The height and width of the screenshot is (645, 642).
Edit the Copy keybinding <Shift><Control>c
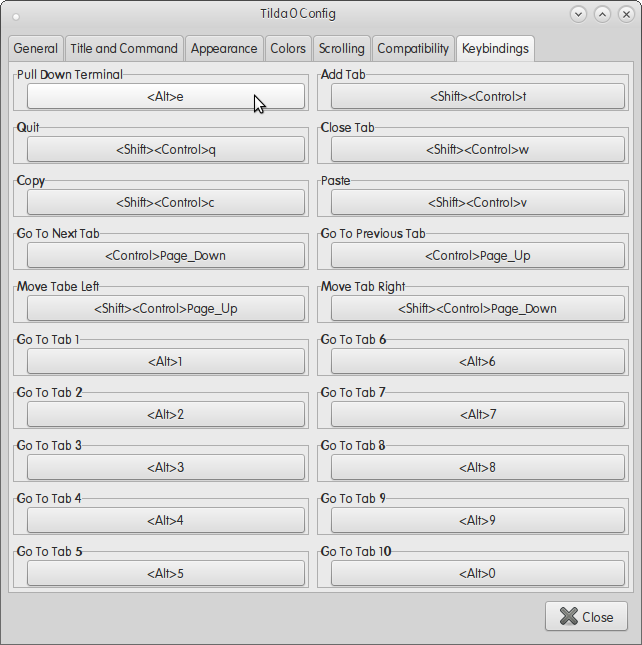coord(166,202)
